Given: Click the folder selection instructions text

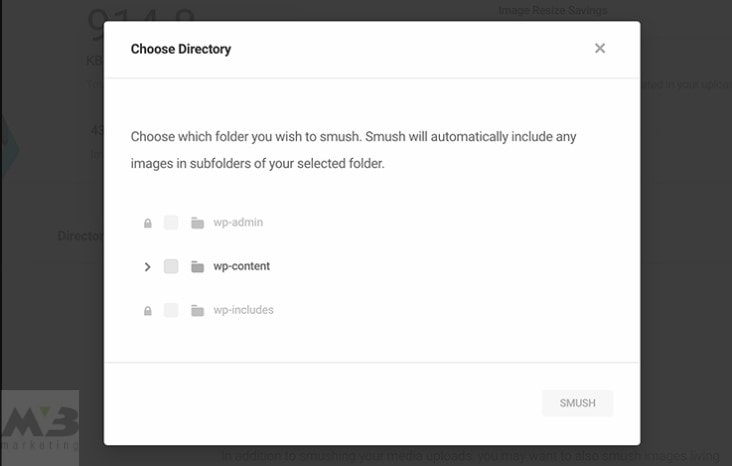Looking at the screenshot, I should point(353,149).
